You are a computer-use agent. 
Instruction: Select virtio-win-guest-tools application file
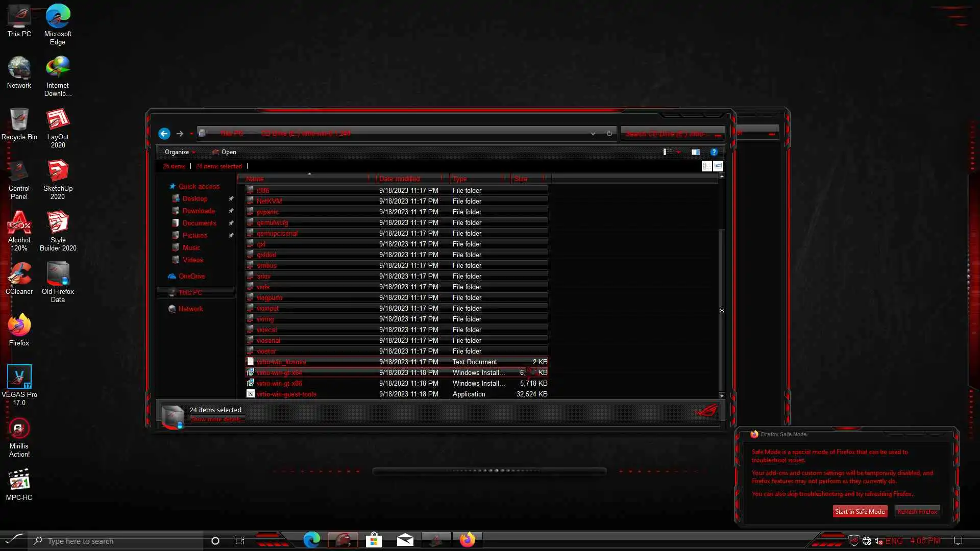pyautogui.click(x=286, y=394)
